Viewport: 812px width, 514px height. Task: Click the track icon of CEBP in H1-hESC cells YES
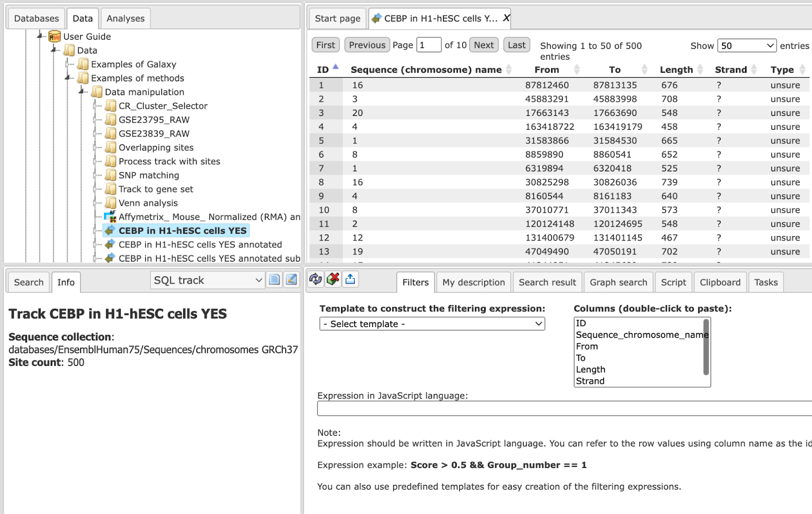[110, 231]
